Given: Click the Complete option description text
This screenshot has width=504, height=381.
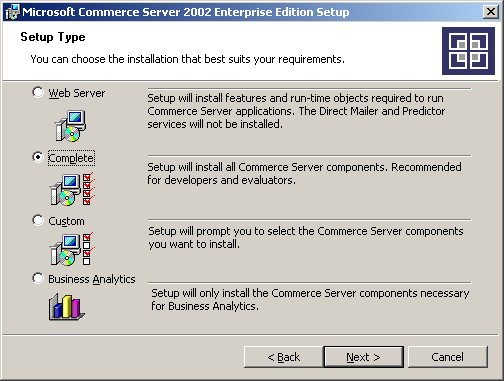Looking at the screenshot, I should coord(304,173).
